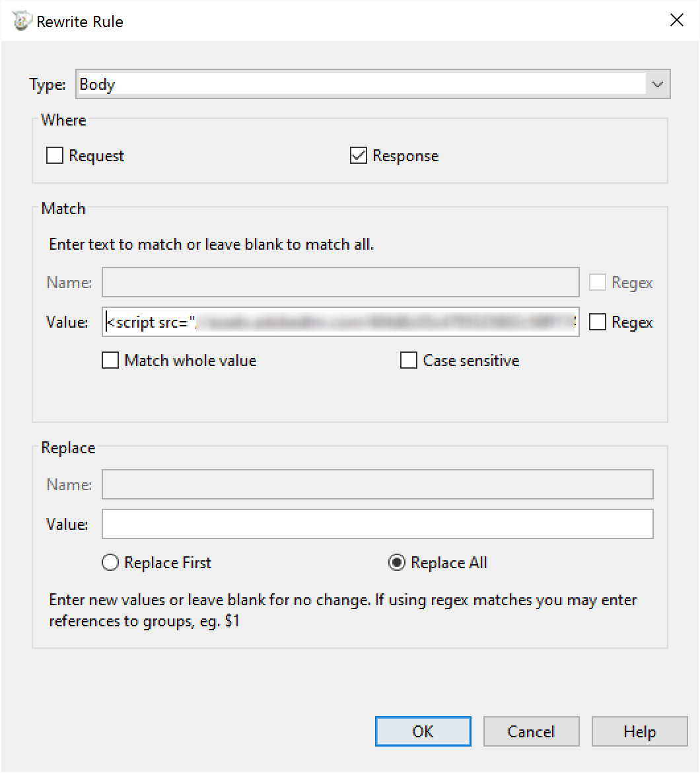Close the Rewrite Rule dialog

coord(676,20)
